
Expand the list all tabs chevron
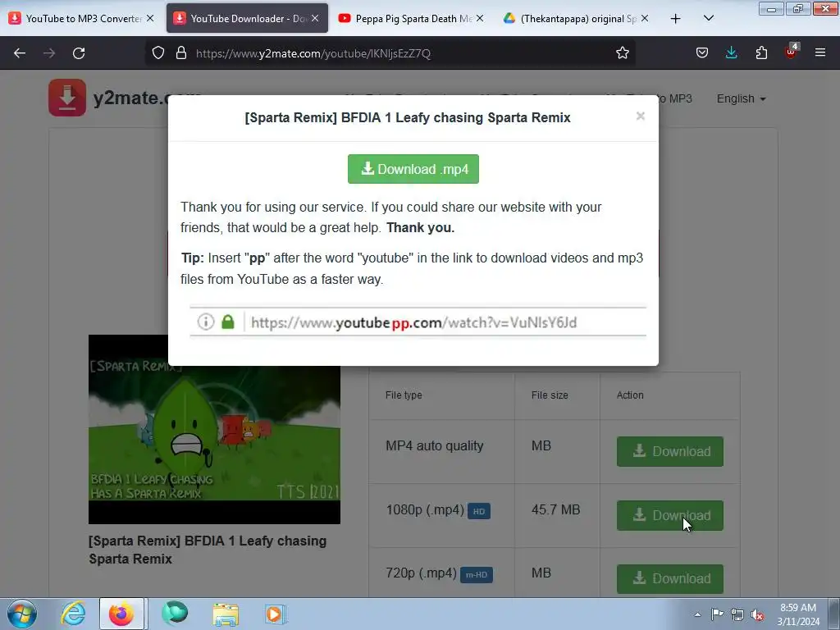coord(708,19)
